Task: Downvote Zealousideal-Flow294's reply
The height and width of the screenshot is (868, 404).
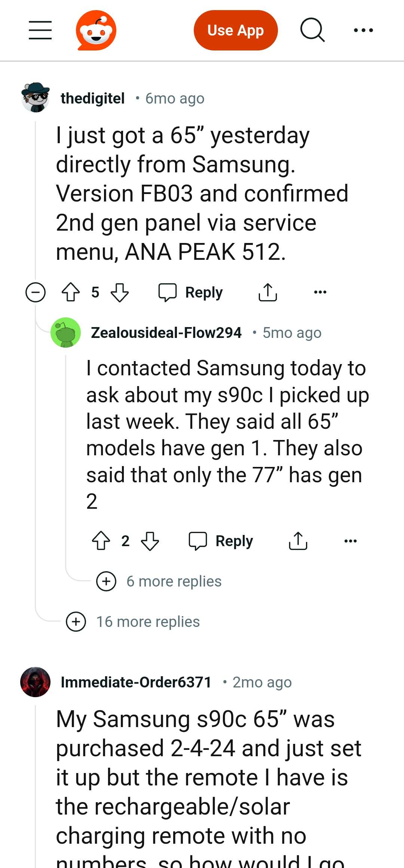Action: [x=150, y=541]
